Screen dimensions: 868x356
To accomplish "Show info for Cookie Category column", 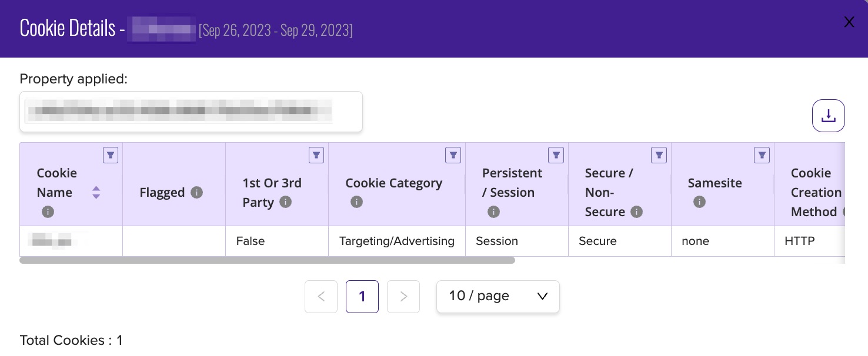I will coord(356,202).
